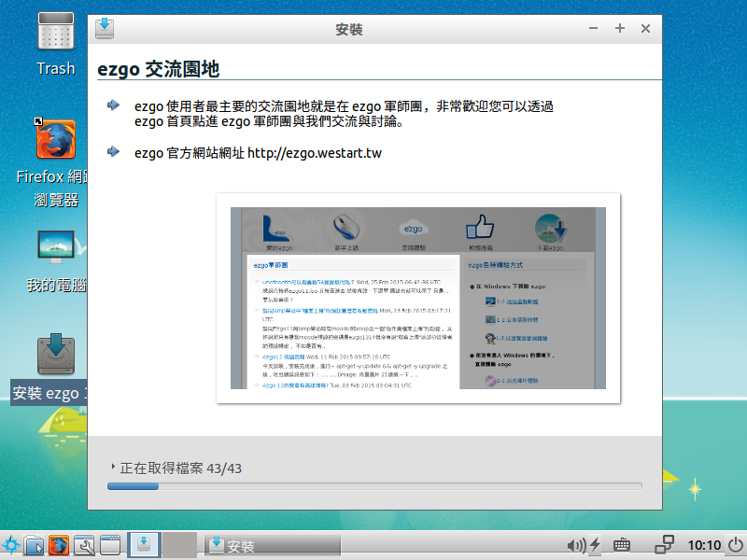
Task: Click the installation progress bar
Action: point(374,486)
